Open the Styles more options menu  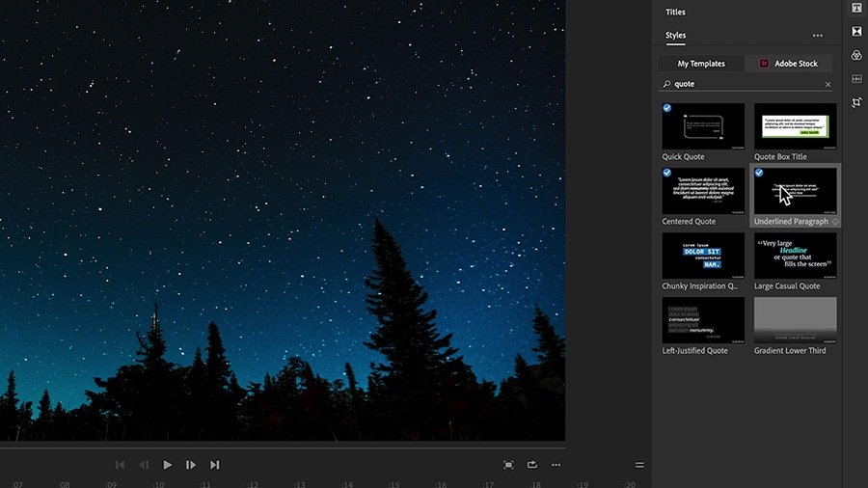818,36
